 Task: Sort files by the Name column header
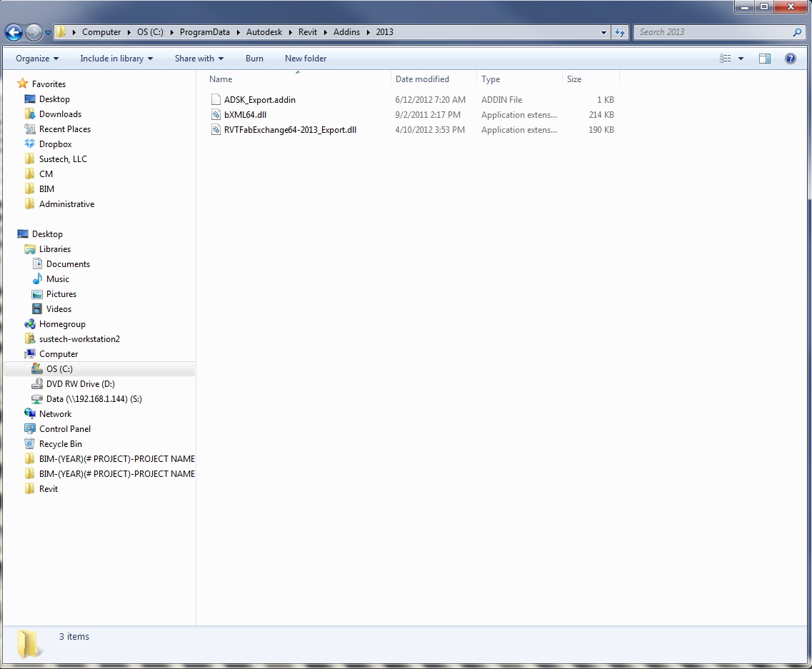point(220,79)
